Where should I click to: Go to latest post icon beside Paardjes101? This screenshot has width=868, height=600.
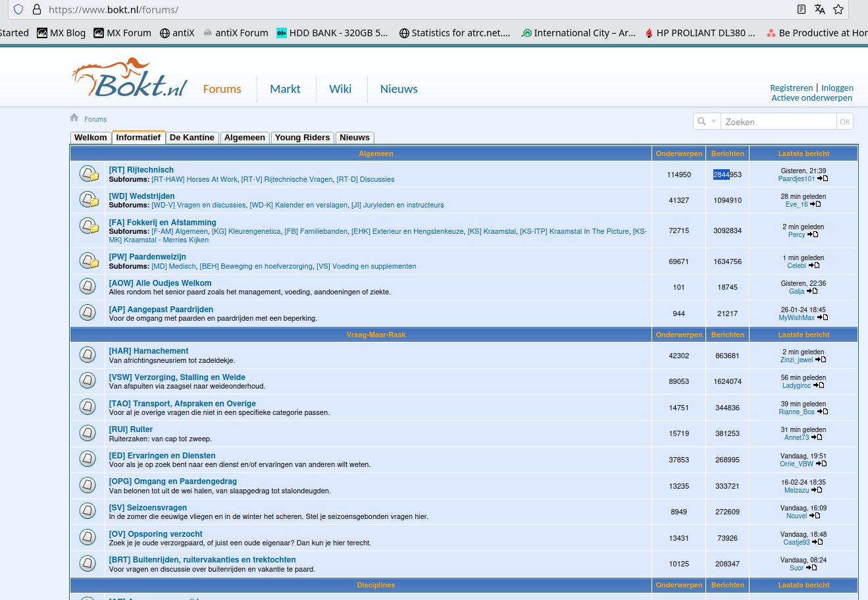(823, 178)
